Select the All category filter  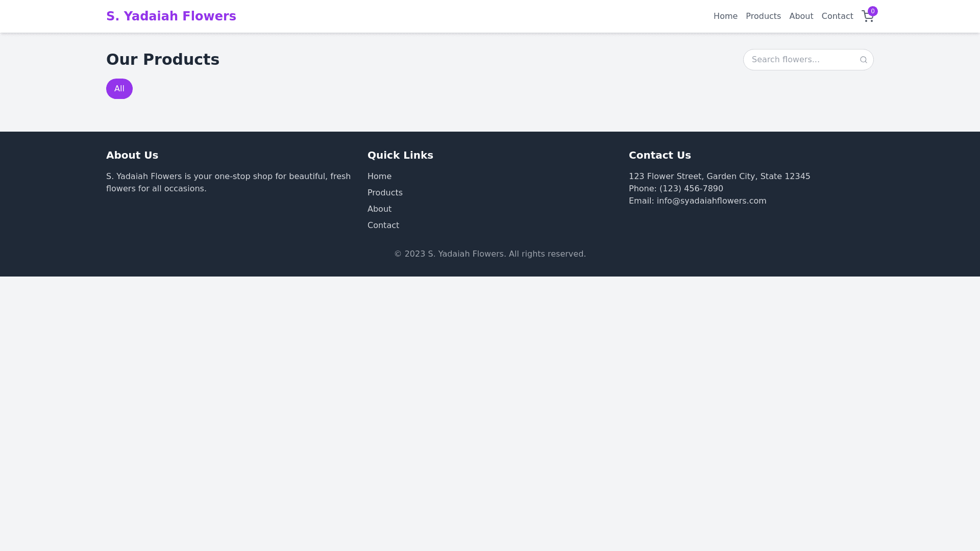click(x=119, y=89)
